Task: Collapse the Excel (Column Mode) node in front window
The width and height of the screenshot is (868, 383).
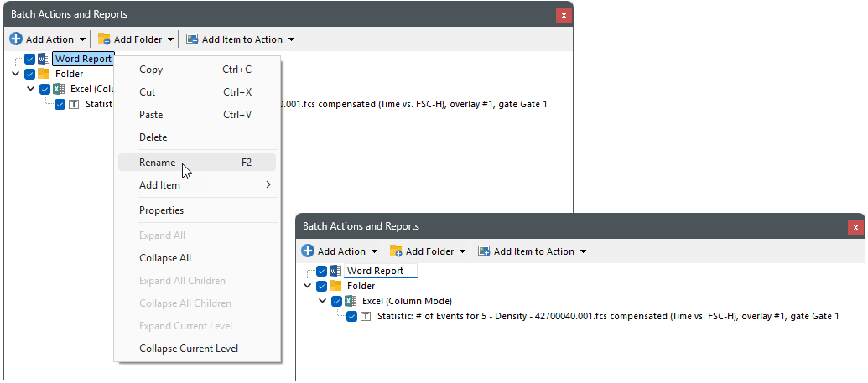Action: point(323,301)
